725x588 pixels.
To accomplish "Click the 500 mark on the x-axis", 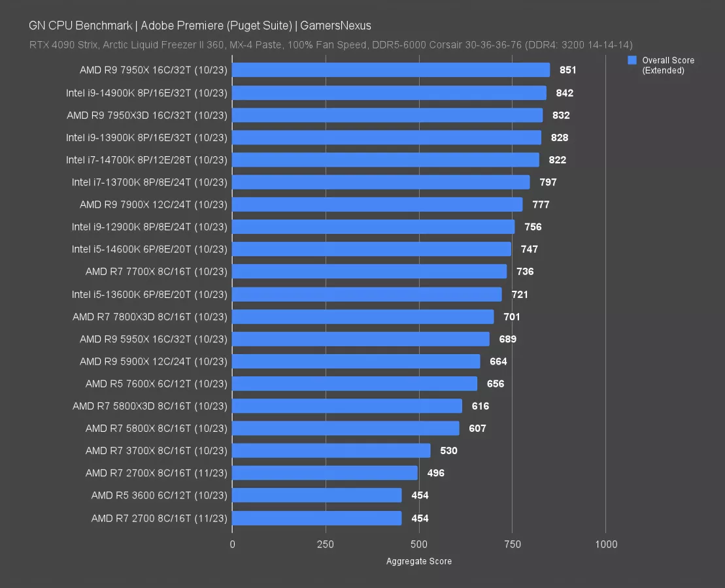I will 419,544.
